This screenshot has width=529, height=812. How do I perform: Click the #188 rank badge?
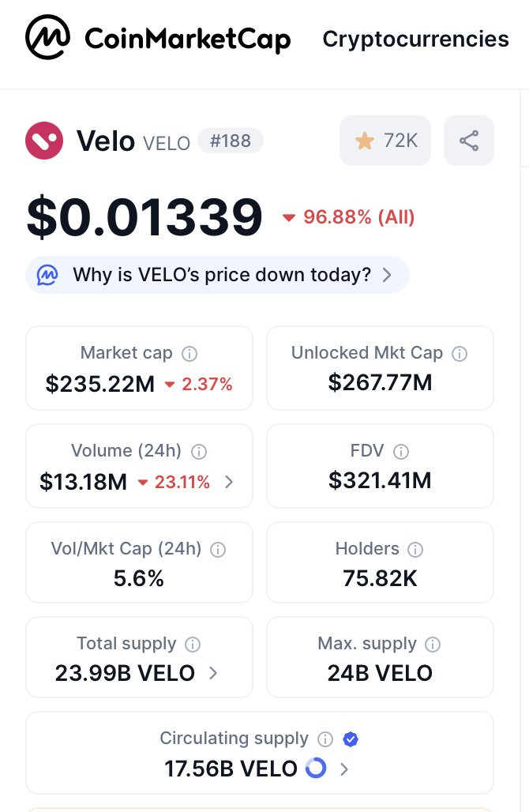pyautogui.click(x=231, y=141)
